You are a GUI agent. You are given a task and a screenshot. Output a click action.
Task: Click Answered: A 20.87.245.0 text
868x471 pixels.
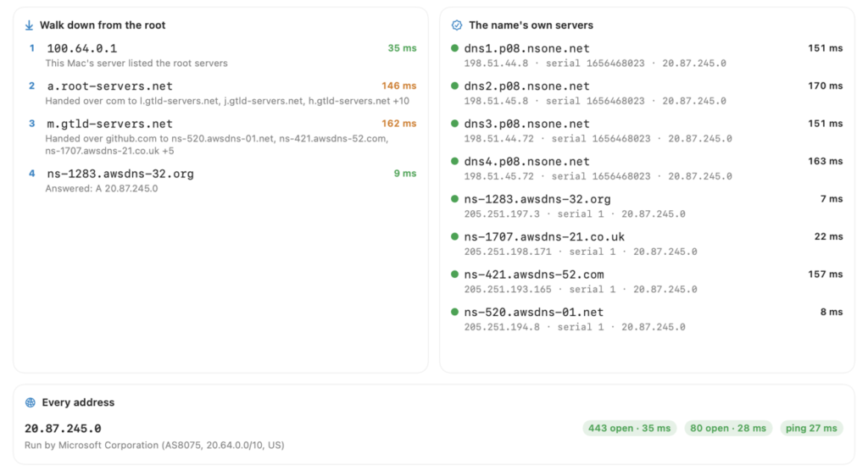tap(102, 188)
